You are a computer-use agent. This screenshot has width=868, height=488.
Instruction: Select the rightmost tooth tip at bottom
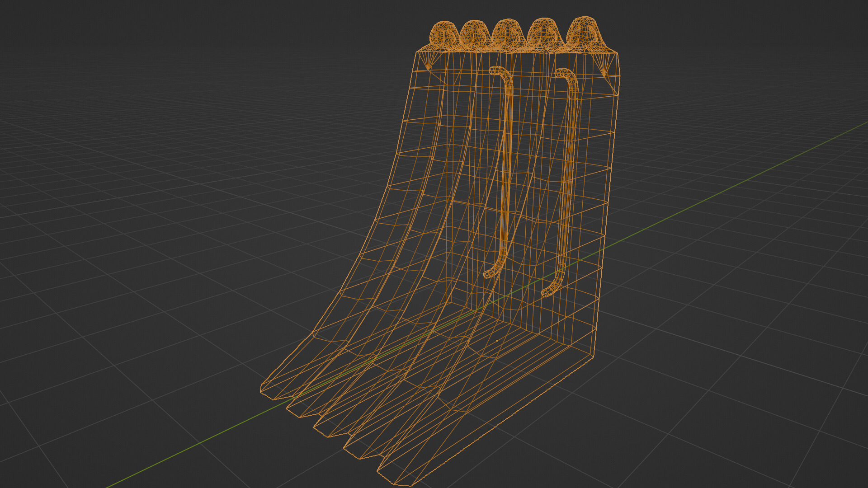(x=393, y=480)
